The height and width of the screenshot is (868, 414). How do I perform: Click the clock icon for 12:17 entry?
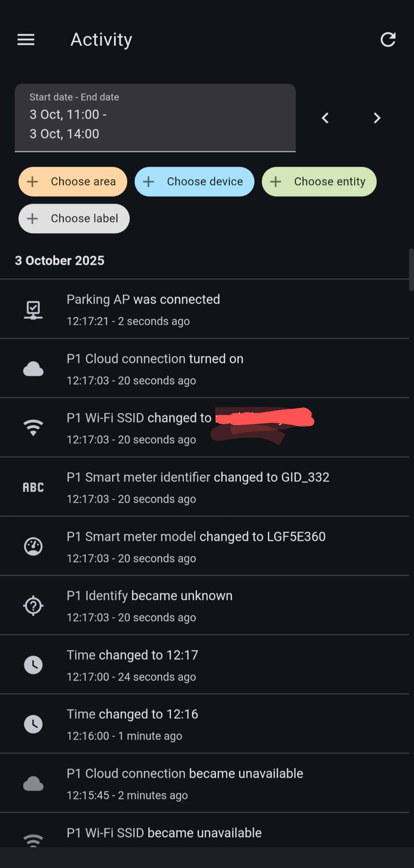coord(34,665)
